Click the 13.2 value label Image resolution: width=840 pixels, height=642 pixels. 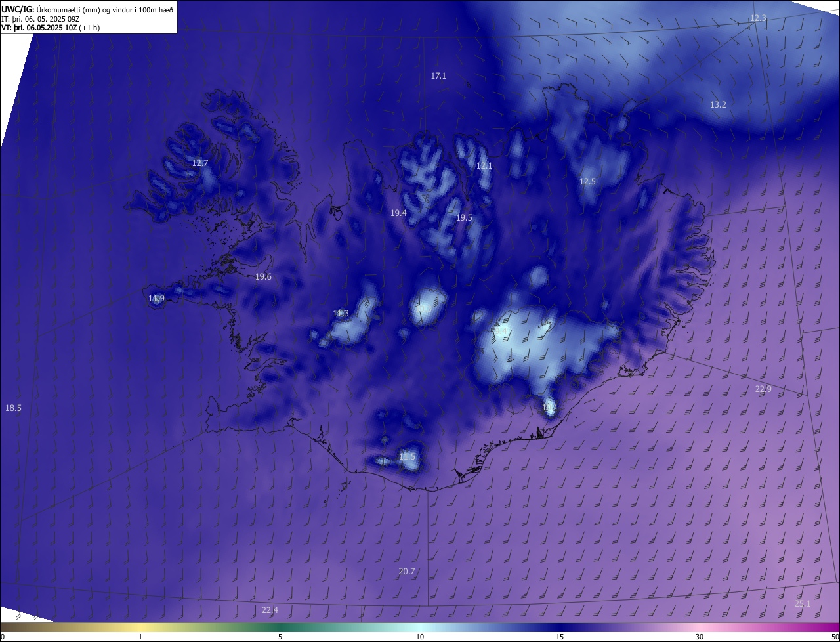pyautogui.click(x=718, y=105)
